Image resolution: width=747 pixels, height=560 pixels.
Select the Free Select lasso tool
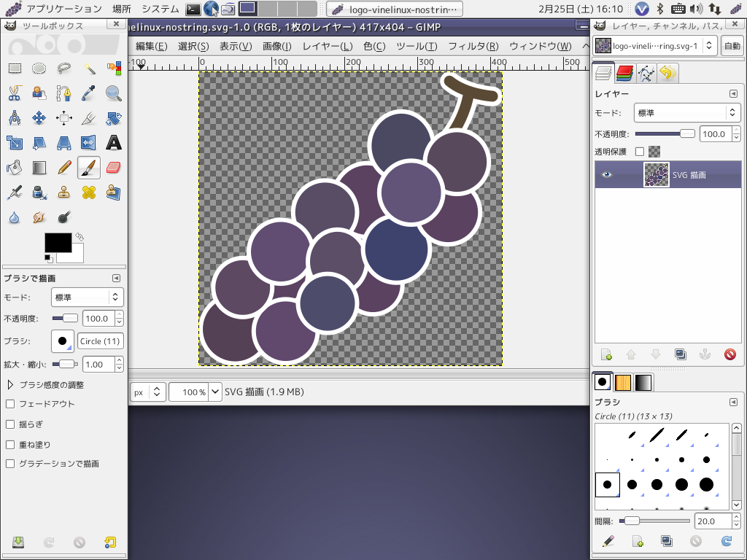click(x=64, y=68)
